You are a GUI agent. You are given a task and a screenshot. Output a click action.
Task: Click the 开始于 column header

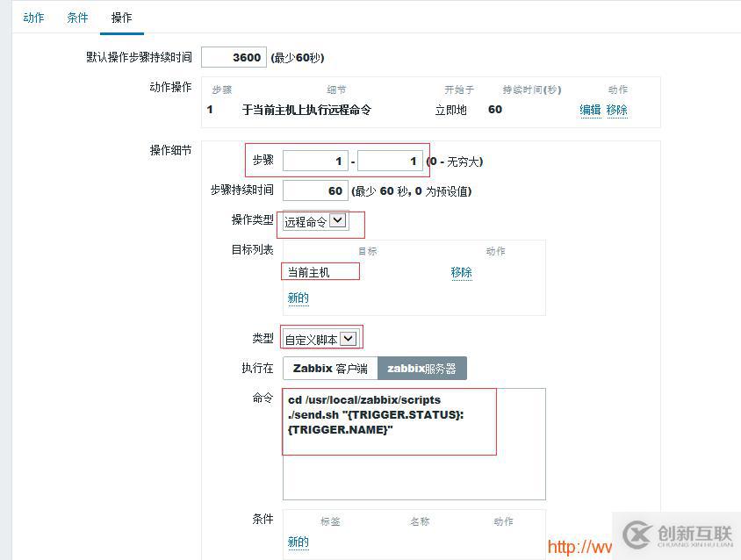(x=459, y=90)
